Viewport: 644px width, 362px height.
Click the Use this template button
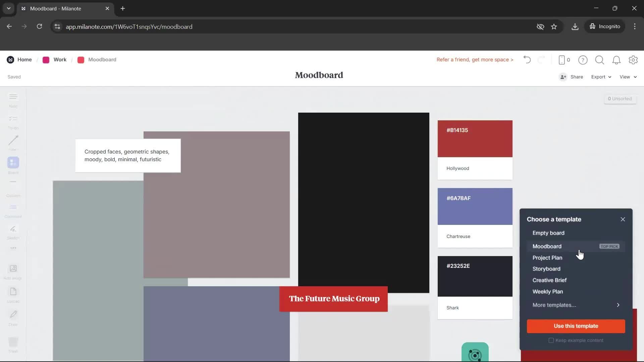tap(576, 326)
